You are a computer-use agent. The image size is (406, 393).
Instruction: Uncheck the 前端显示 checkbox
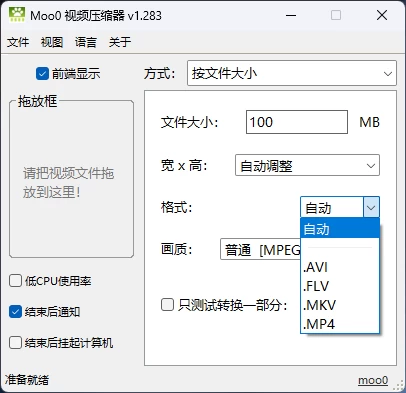[42, 74]
